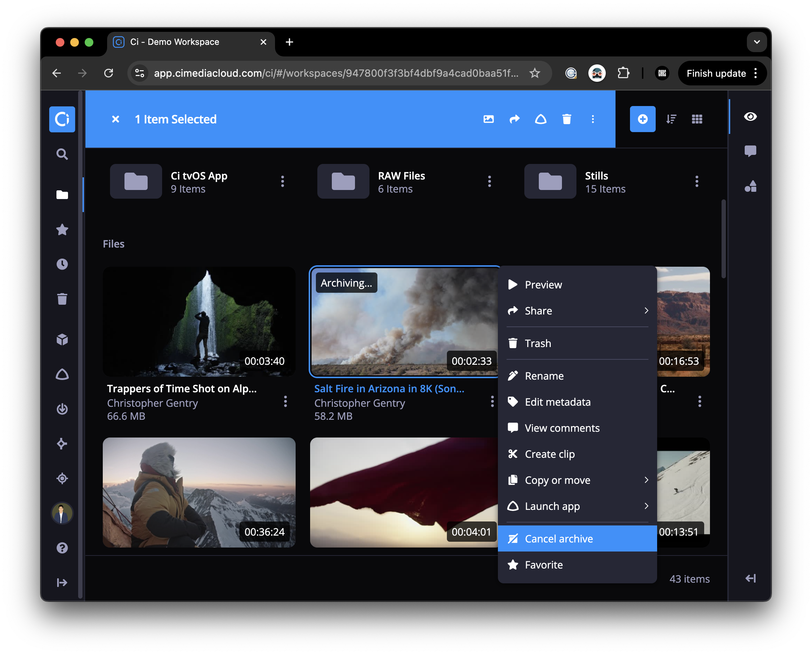Deselect item with X in blue bar
The width and height of the screenshot is (812, 655).
tap(115, 119)
